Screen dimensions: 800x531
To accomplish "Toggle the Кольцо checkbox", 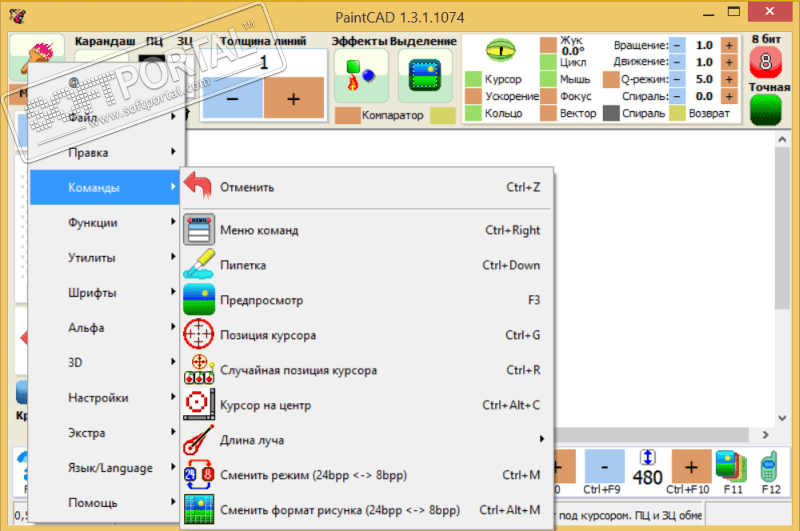I will coord(473,113).
